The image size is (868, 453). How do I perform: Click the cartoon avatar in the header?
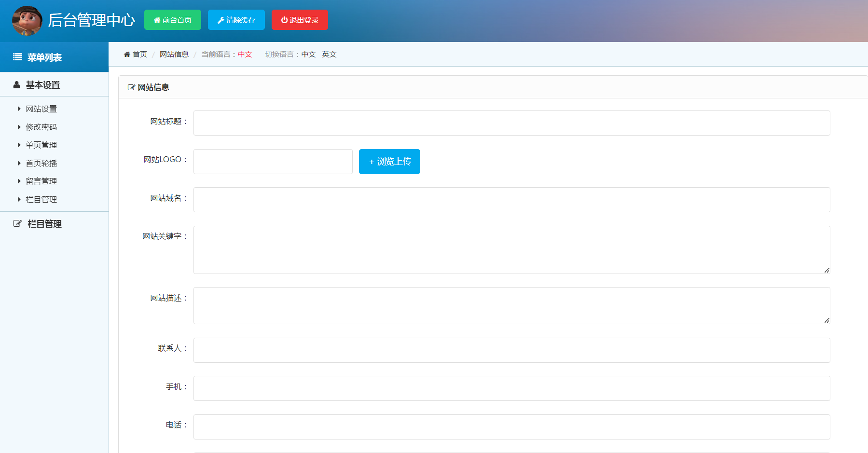(27, 21)
